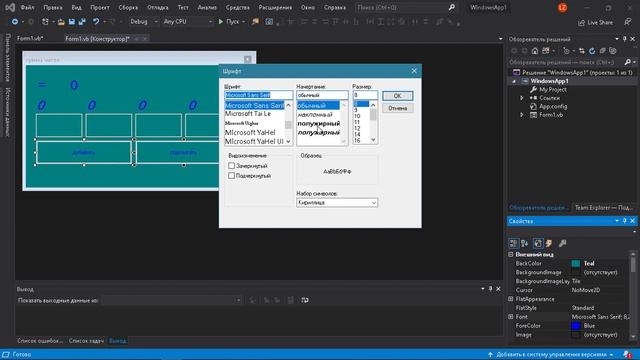Open the Проект menu

[100, 7]
